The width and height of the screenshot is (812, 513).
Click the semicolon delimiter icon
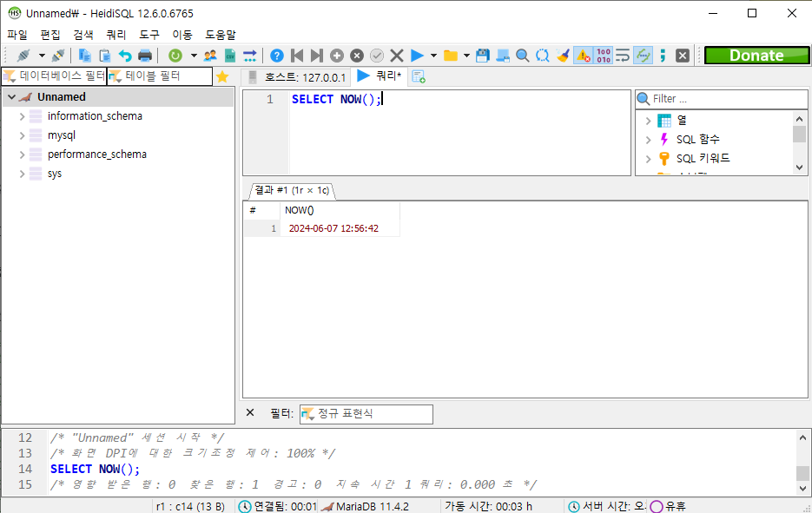663,56
